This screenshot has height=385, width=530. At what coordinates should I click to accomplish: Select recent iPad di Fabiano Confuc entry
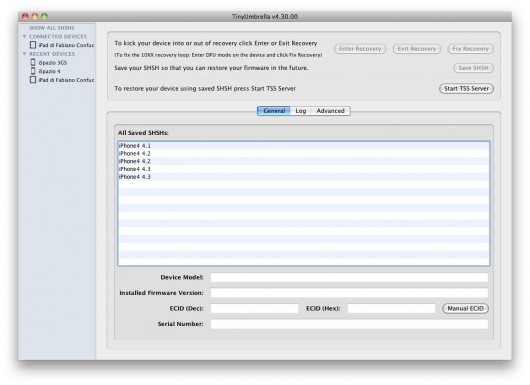click(x=66, y=80)
